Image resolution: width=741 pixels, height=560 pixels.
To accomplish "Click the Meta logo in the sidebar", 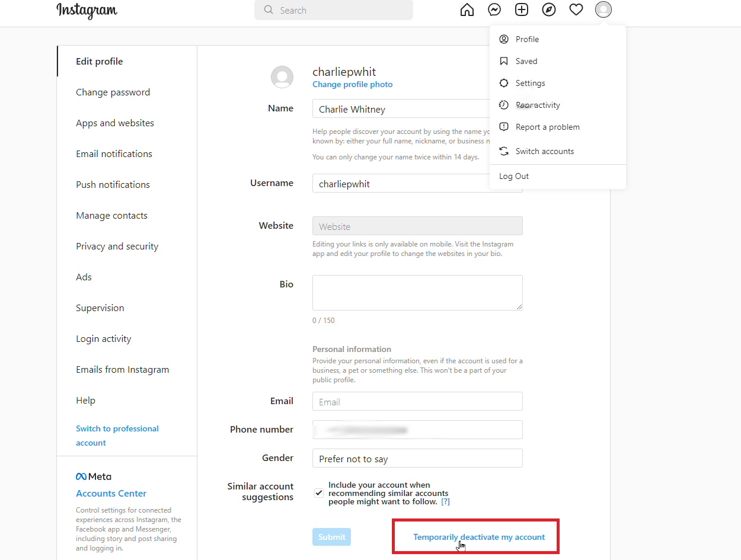I will [x=81, y=476].
